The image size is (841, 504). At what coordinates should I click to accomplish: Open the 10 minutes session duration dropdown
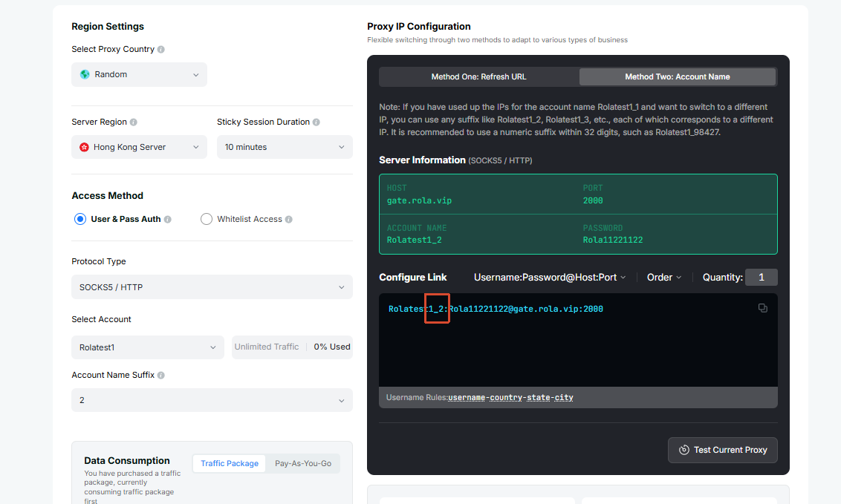(285, 147)
